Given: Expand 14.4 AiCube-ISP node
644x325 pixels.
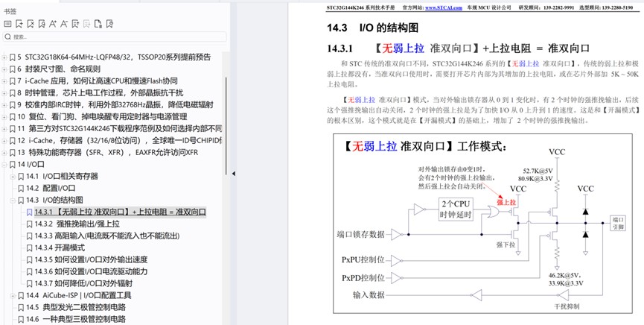Looking at the screenshot, I should pos(13,296).
